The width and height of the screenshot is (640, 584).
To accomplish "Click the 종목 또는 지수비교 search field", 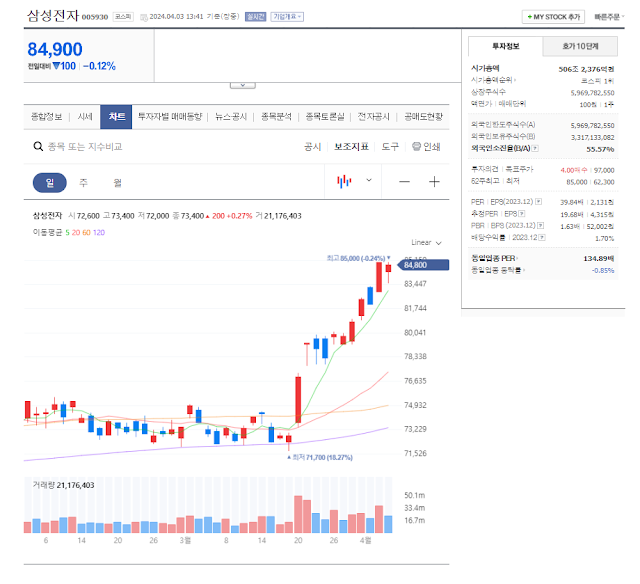I will [85, 147].
